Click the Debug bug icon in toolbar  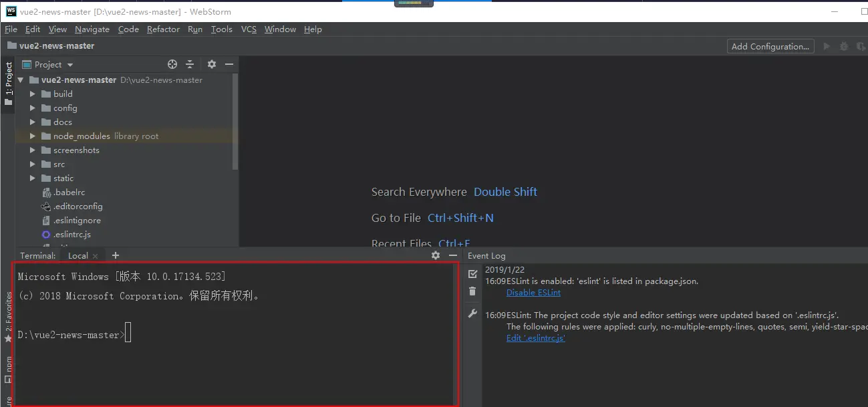[844, 46]
